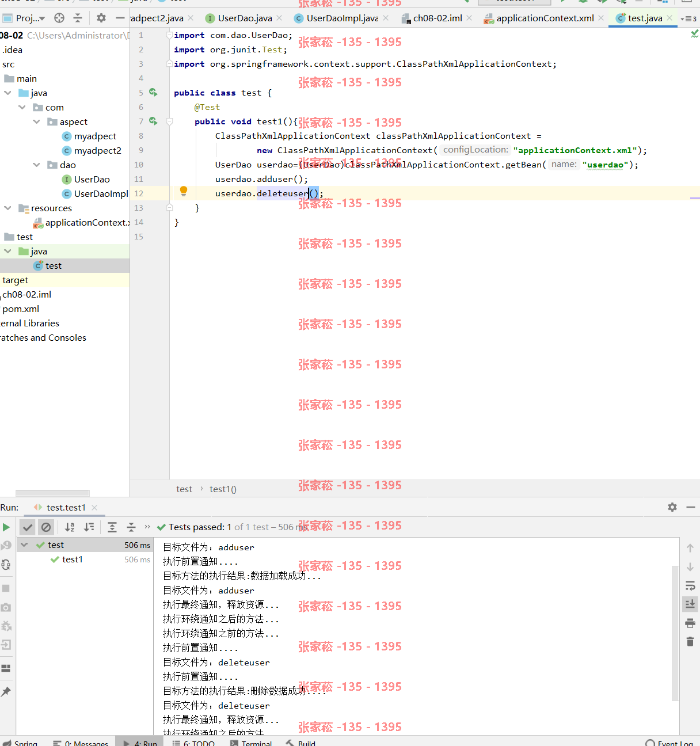This screenshot has height=746, width=700.
Task: Collapse the aspect package
Action: (x=36, y=121)
